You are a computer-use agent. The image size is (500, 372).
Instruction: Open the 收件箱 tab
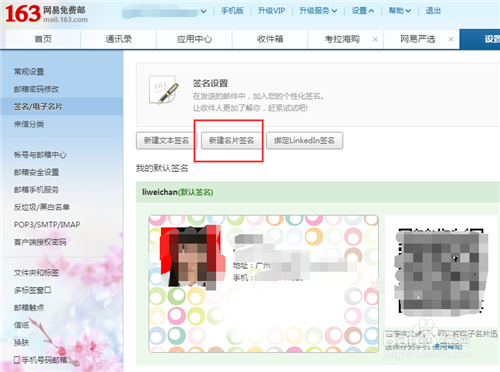[270, 39]
